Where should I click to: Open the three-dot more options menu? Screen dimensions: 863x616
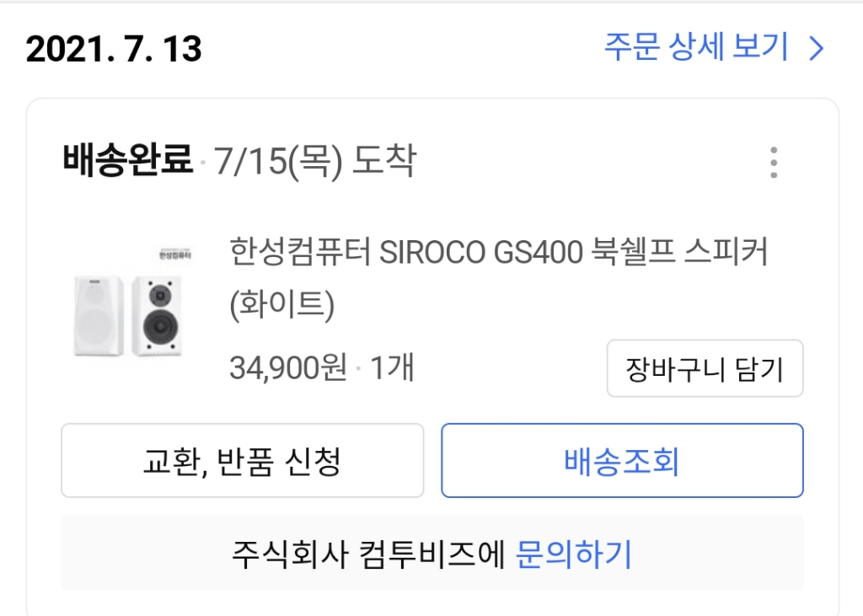pos(774,163)
